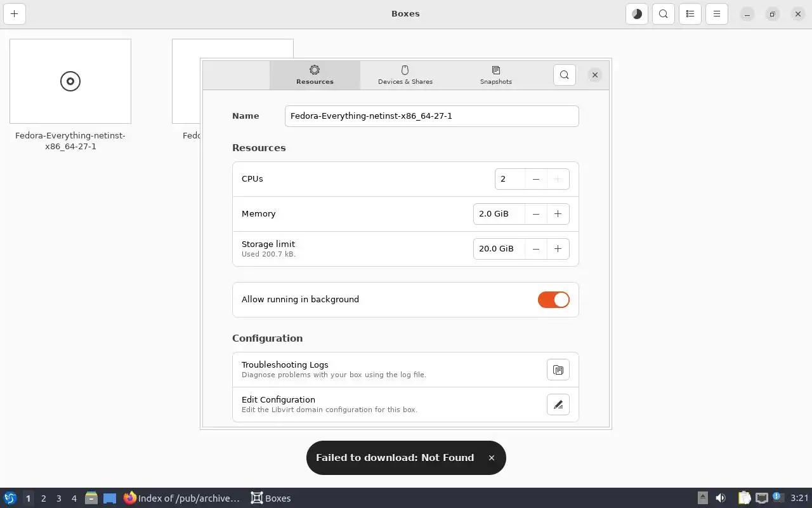812x508 pixels.
Task: Search inside the box preferences dialog
Action: click(565, 75)
